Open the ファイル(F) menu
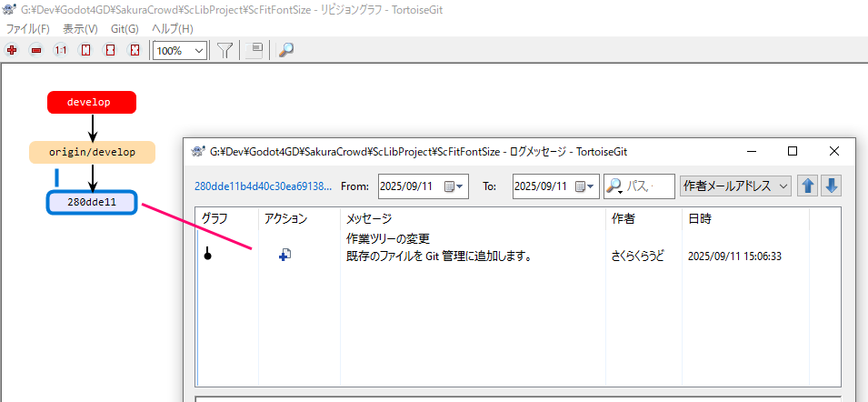The width and height of the screenshot is (868, 402). [x=27, y=29]
